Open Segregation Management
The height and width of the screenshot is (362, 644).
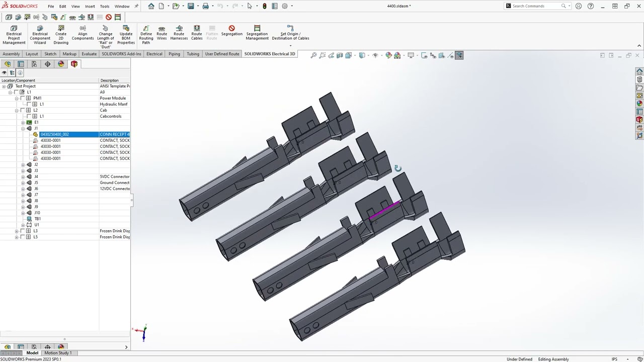coord(257,33)
